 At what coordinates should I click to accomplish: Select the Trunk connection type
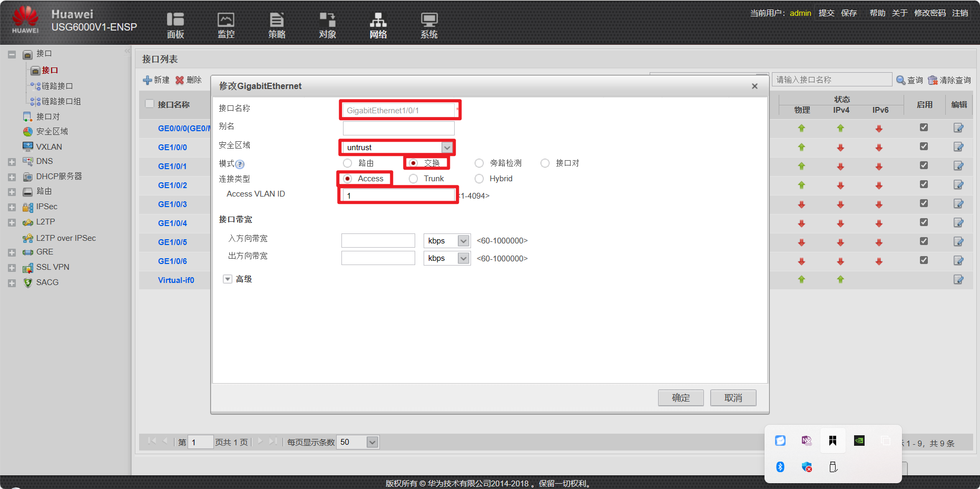[x=413, y=179]
